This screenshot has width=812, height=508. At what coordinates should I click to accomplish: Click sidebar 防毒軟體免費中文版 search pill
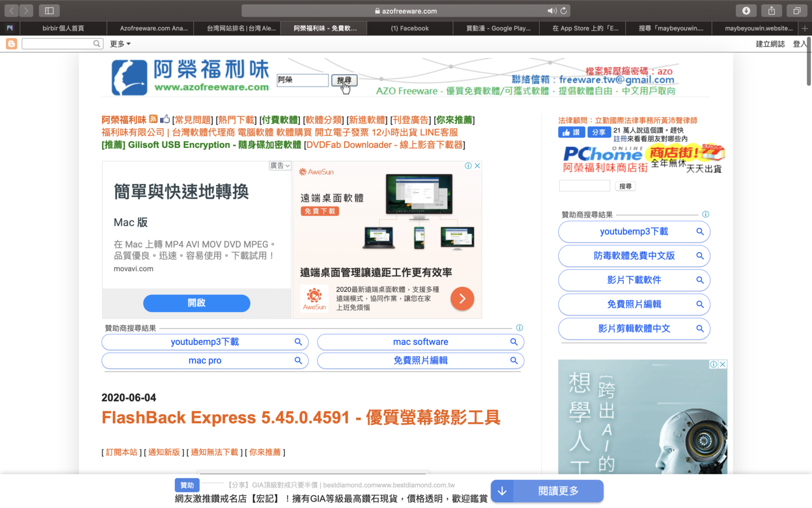coord(634,256)
